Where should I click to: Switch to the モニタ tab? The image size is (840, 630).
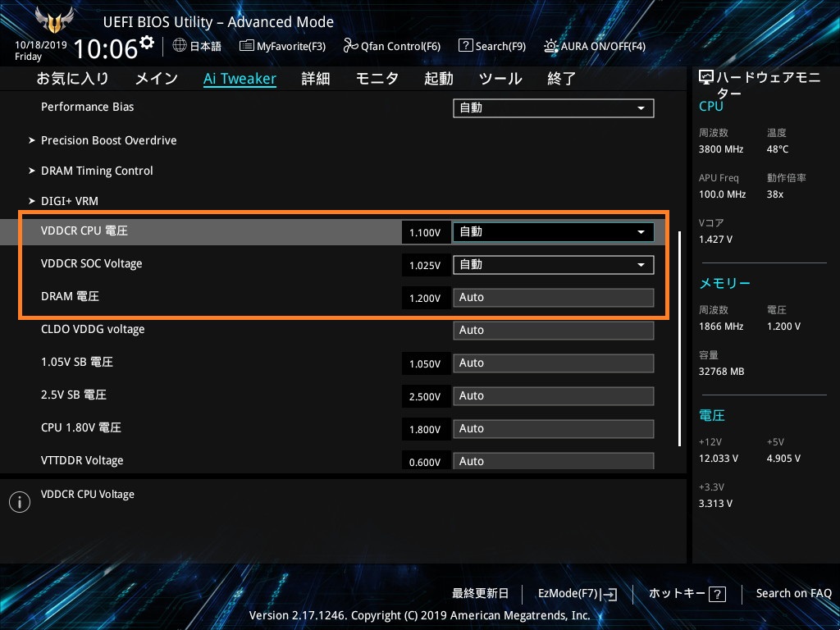click(377, 79)
